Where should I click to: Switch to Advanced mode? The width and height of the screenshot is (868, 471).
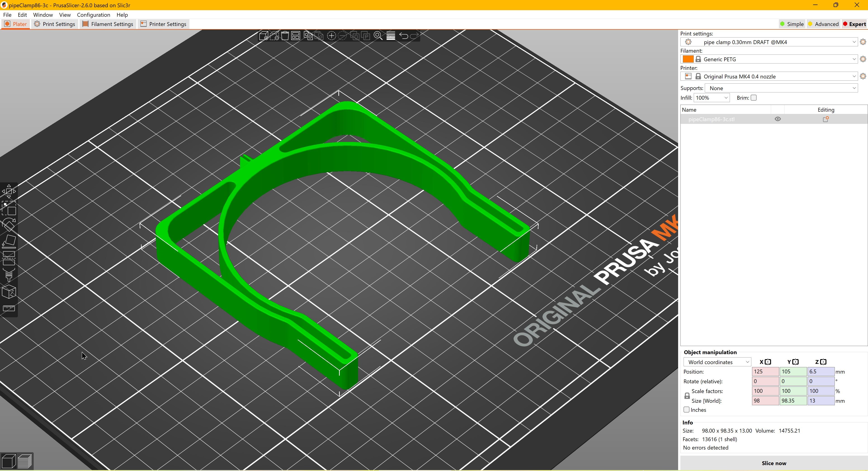coord(823,24)
